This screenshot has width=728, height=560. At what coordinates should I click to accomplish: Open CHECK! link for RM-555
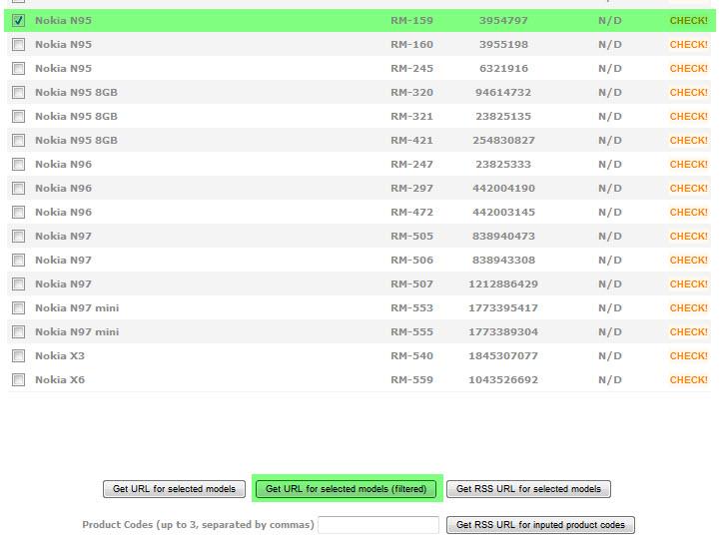[x=688, y=332]
